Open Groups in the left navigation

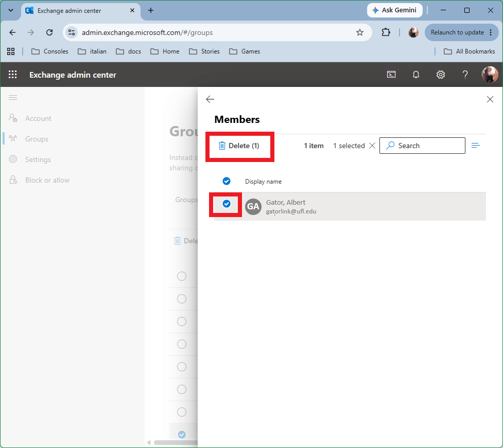pyautogui.click(x=37, y=139)
